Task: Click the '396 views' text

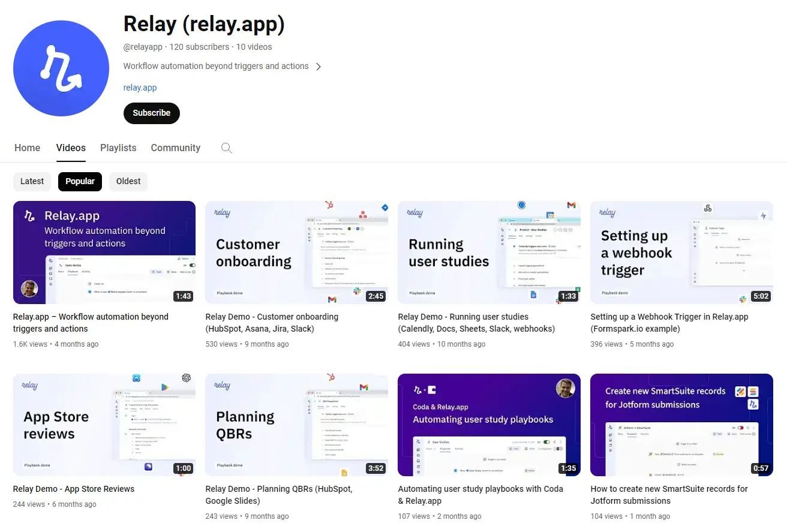Action: pos(606,344)
